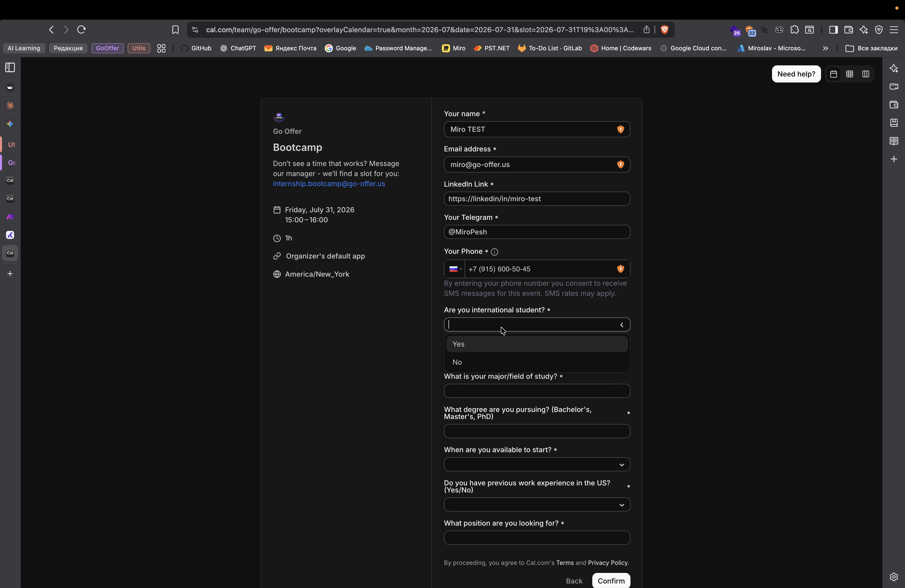Open the browser extensions puzzle icon
905x588 pixels.
point(794,30)
